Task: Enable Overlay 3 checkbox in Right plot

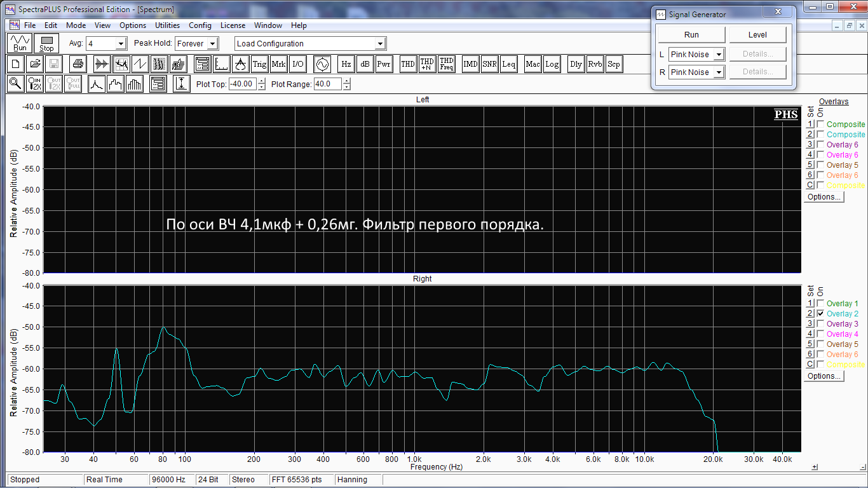Action: pyautogui.click(x=820, y=324)
